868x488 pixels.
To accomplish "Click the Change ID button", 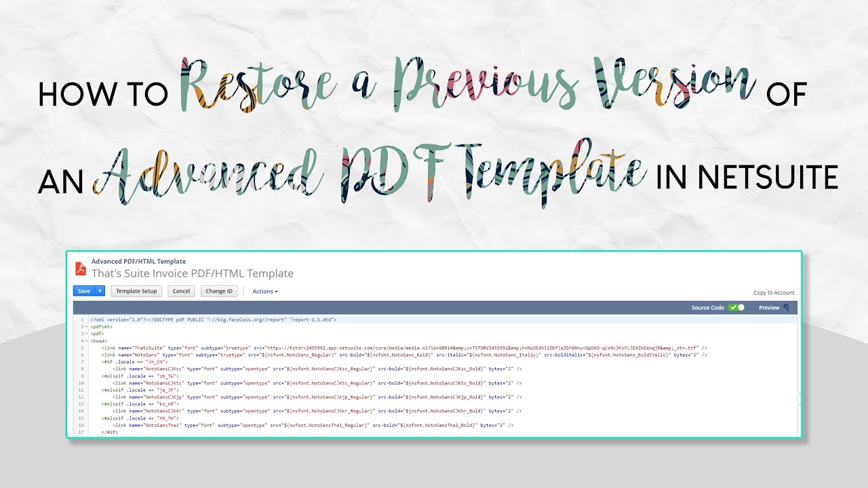I will click(219, 291).
